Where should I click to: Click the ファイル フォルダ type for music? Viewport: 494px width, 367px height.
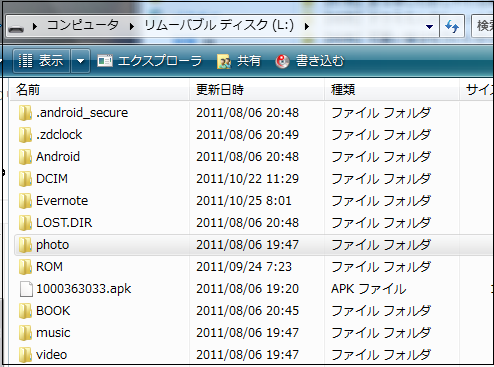click(381, 333)
